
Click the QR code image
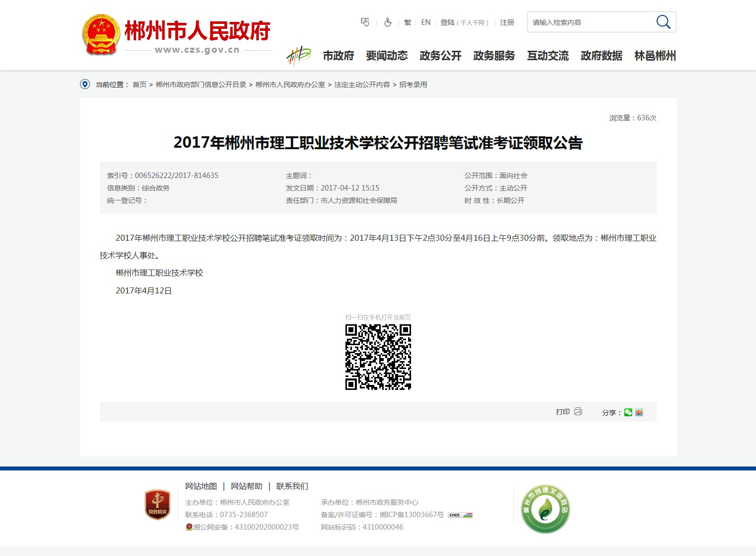pos(378,357)
